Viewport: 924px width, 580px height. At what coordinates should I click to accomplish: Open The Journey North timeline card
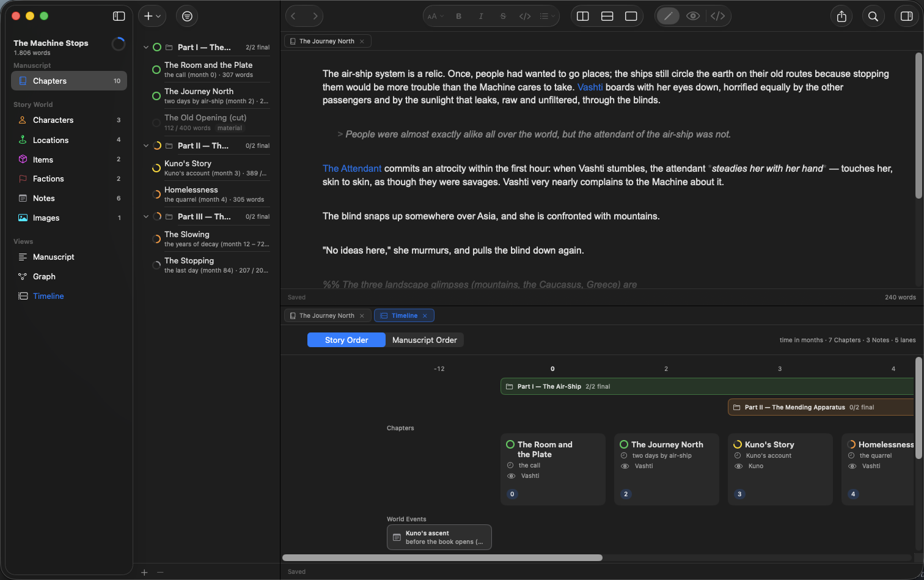[667, 469]
